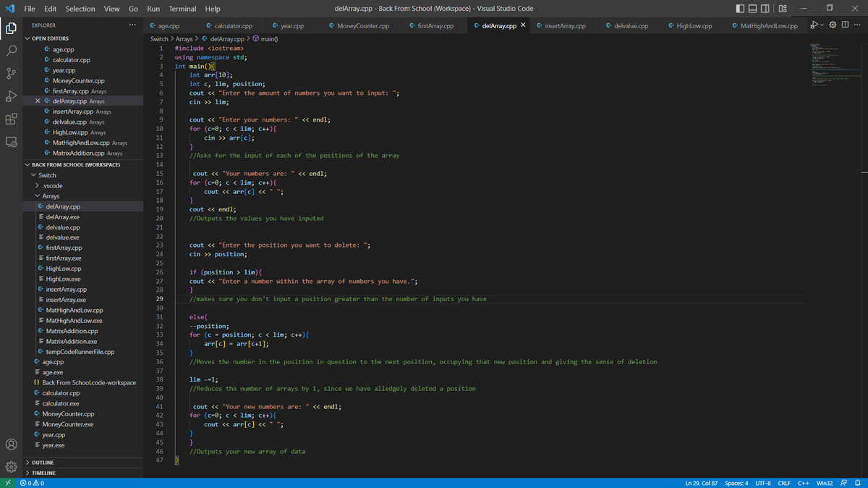Open the Explorer view in activity bar
The image size is (868, 488).
click(x=11, y=29)
